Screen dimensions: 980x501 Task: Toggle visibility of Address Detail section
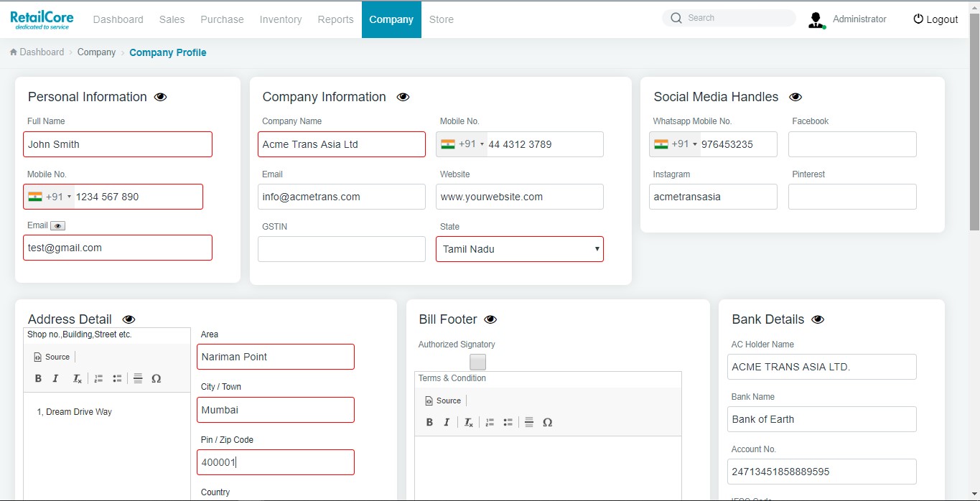(x=129, y=319)
